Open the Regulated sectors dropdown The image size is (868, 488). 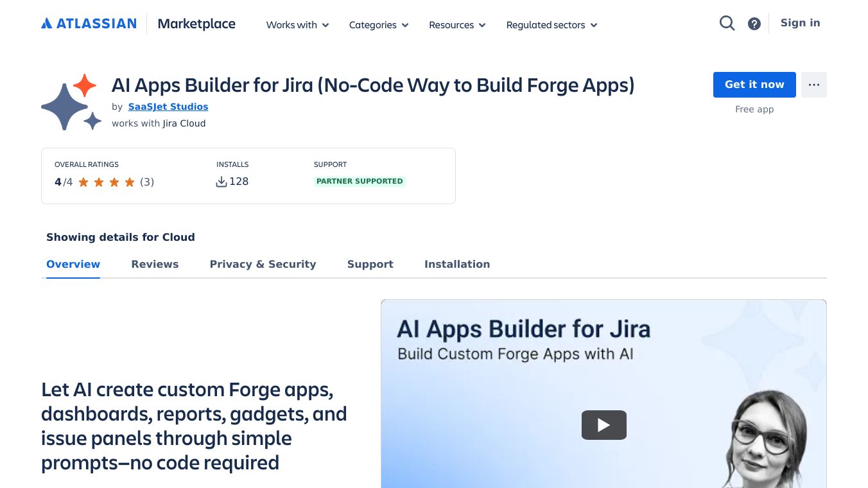[x=551, y=25]
